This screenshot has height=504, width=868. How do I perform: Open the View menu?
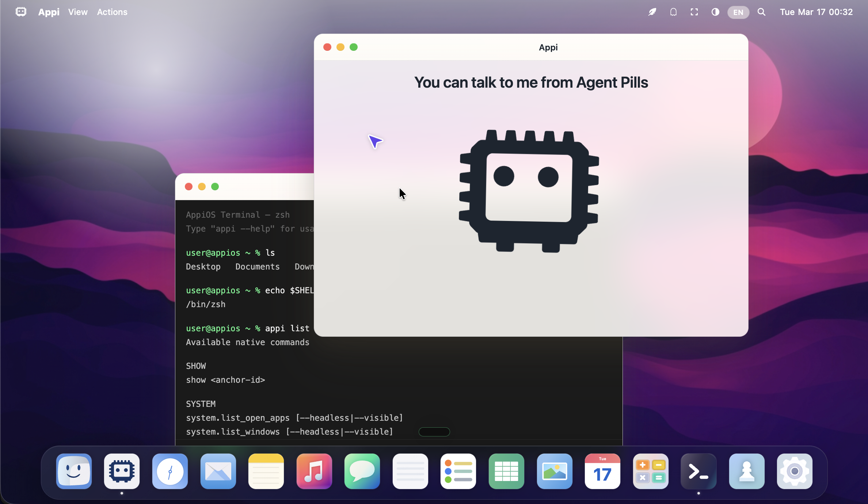78,12
